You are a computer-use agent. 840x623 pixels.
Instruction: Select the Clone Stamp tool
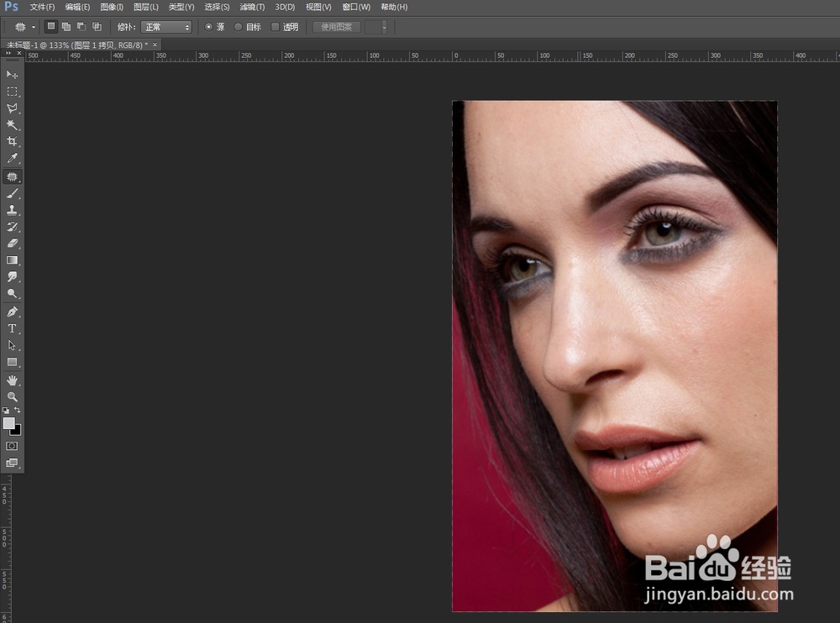(12, 210)
